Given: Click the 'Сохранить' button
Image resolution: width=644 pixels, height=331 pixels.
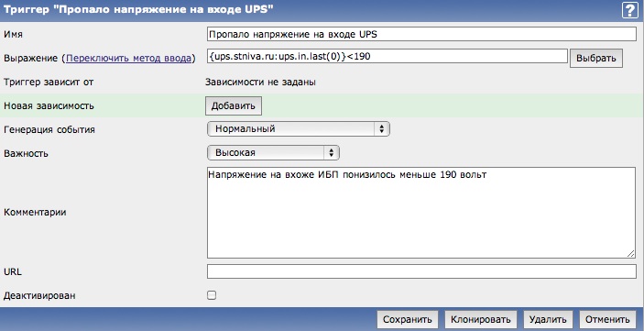Looking at the screenshot, I should [x=408, y=319].
